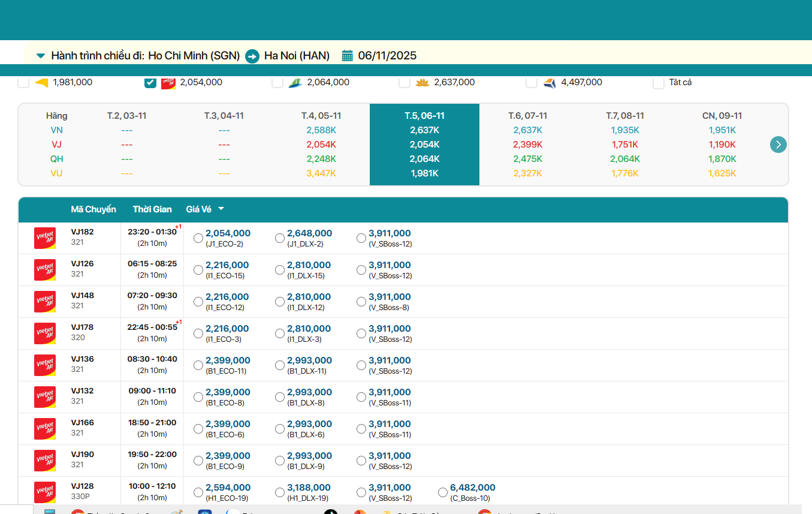Click the calendar icon beside 06/11/2025
This screenshot has height=514, width=812.
tap(348, 56)
